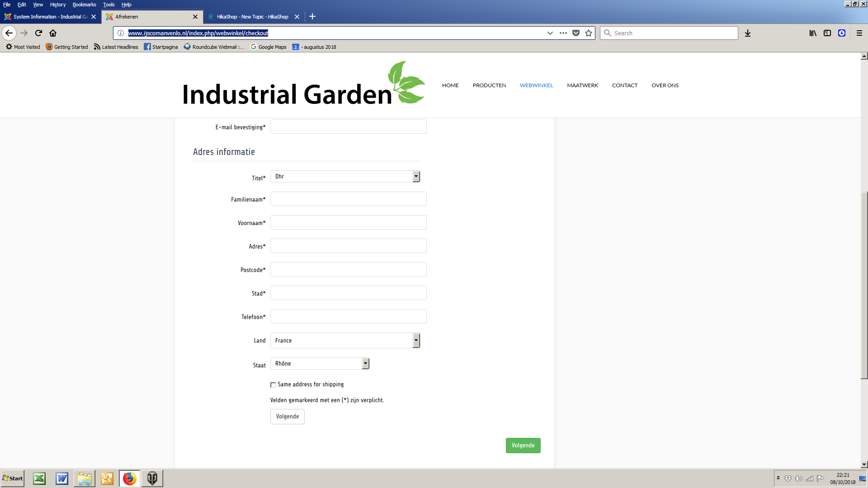868x488 pixels.
Task: Open the Bookmarks menu
Action: 84,5
